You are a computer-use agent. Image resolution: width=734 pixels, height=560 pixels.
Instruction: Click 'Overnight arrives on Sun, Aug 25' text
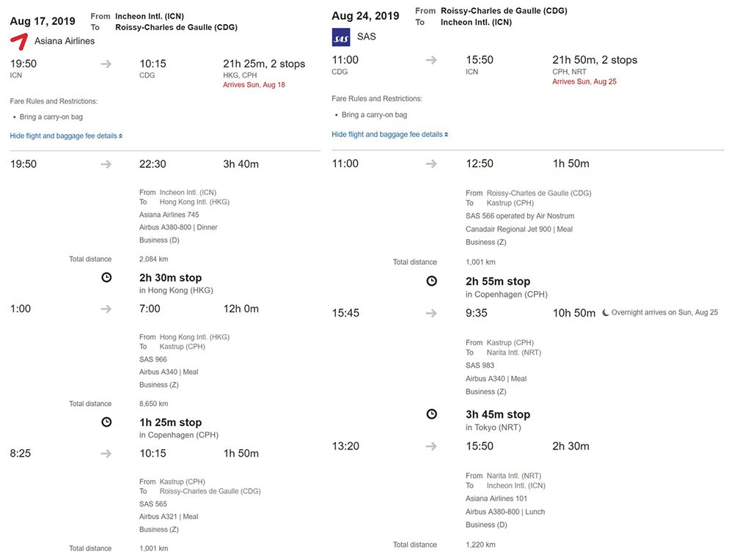[664, 313]
